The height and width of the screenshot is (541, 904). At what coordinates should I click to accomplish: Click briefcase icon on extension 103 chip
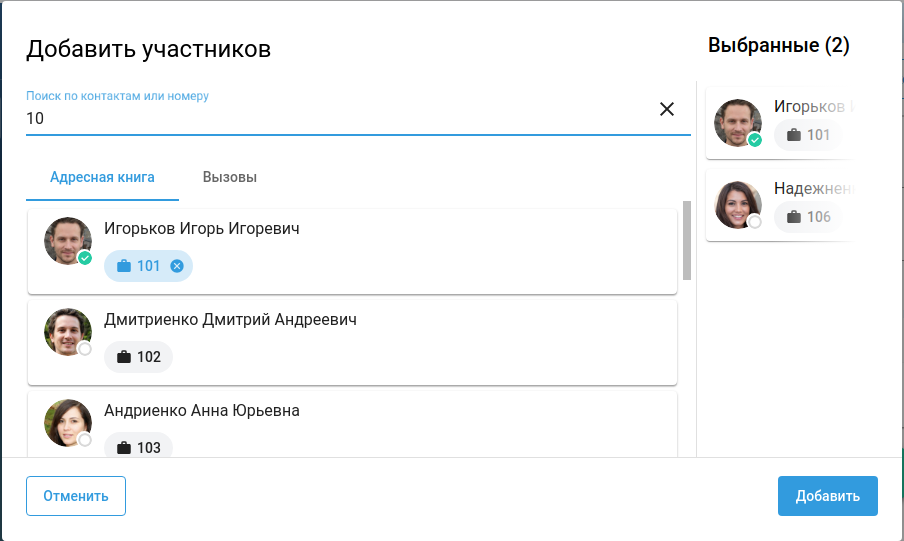tap(124, 448)
